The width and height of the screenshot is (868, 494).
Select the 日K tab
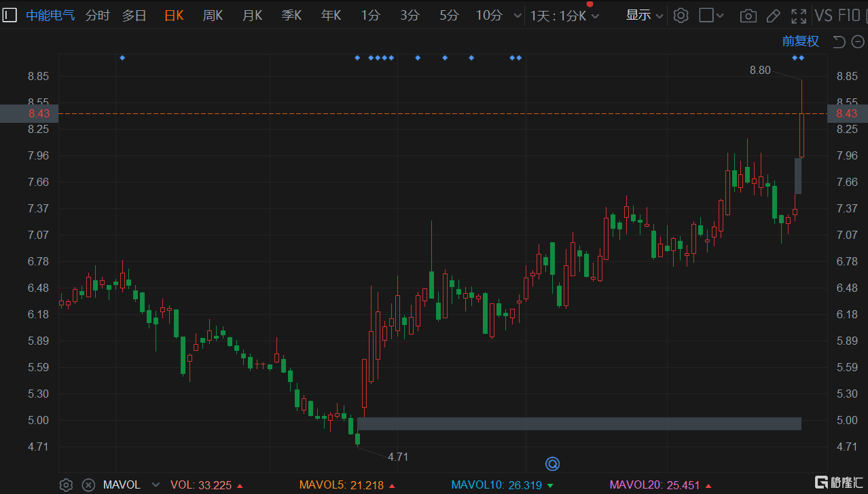tap(174, 15)
